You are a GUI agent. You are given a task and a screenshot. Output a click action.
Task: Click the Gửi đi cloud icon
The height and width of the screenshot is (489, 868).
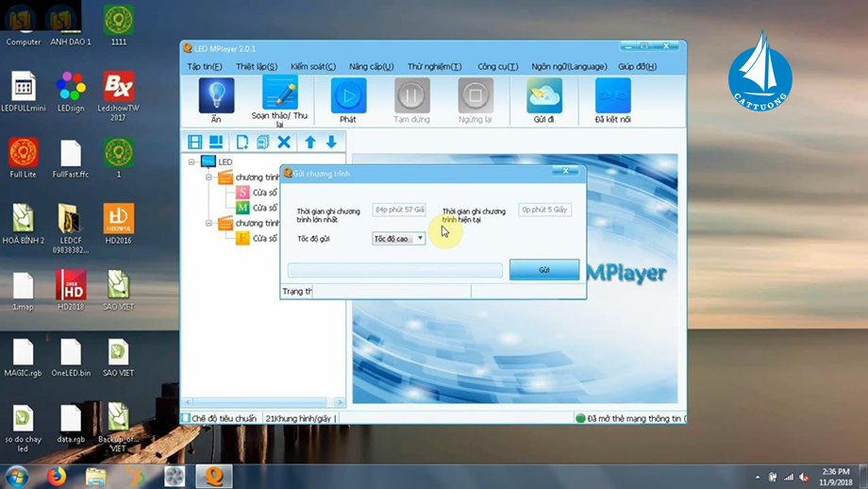[x=544, y=95]
